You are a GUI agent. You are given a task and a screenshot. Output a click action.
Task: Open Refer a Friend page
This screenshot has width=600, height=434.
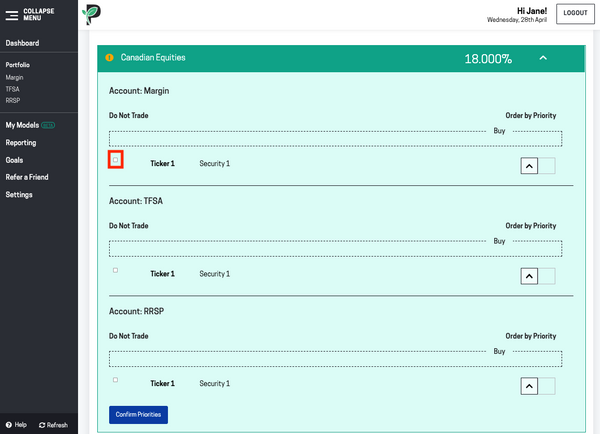[27, 177]
